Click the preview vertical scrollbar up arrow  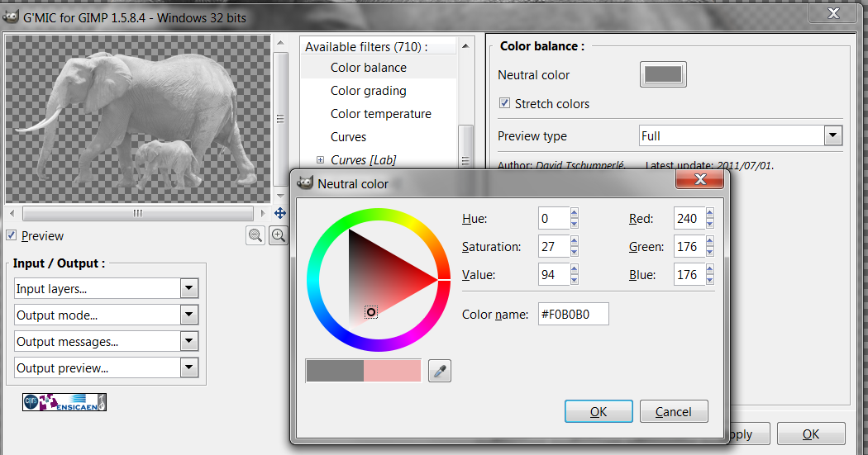coord(281,43)
